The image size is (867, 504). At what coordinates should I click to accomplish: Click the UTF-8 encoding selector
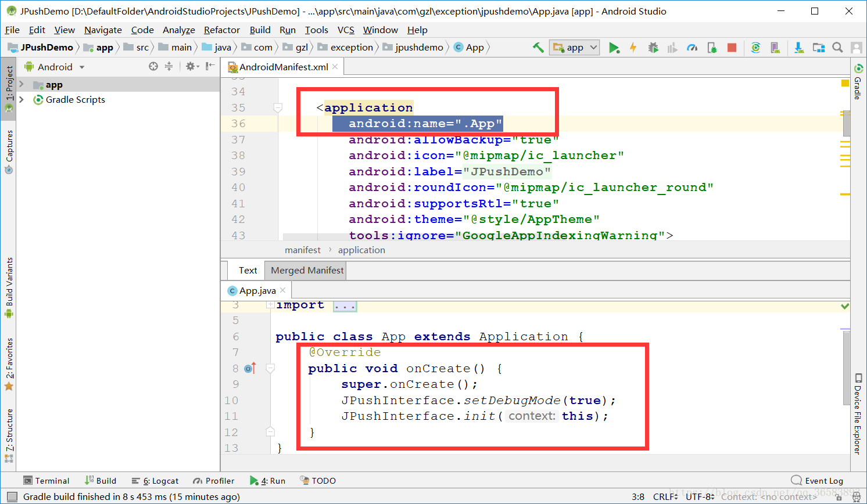click(700, 496)
